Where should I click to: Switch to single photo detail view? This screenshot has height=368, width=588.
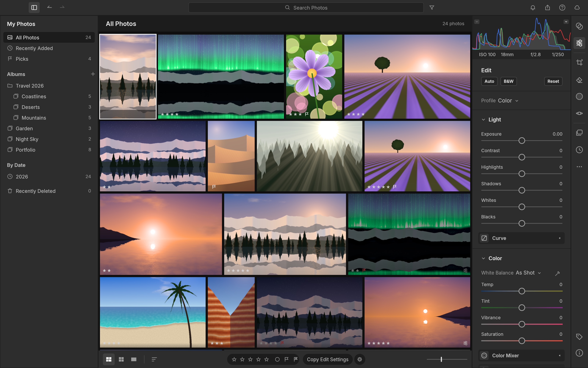coord(134,359)
